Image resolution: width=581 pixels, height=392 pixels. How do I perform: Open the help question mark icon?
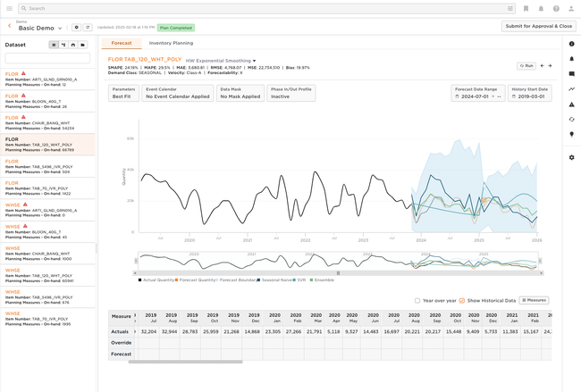tap(556, 9)
